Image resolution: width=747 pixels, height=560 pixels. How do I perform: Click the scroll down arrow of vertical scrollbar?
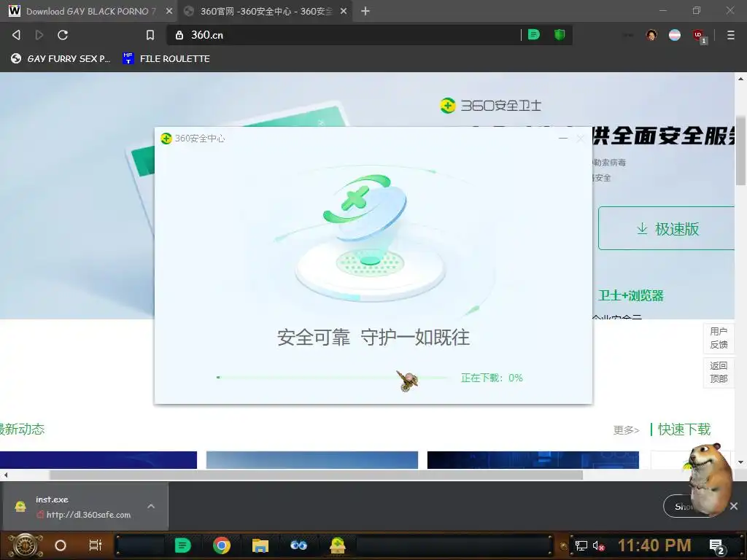(x=740, y=462)
